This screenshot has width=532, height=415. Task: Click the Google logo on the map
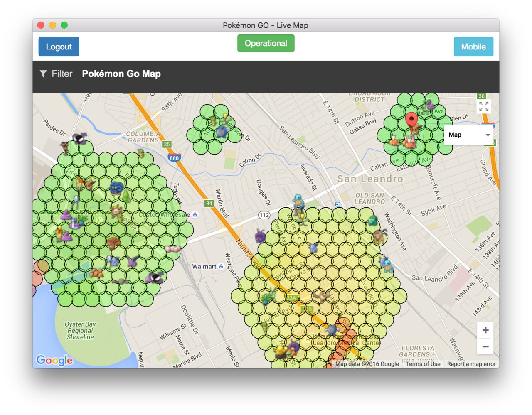point(54,360)
